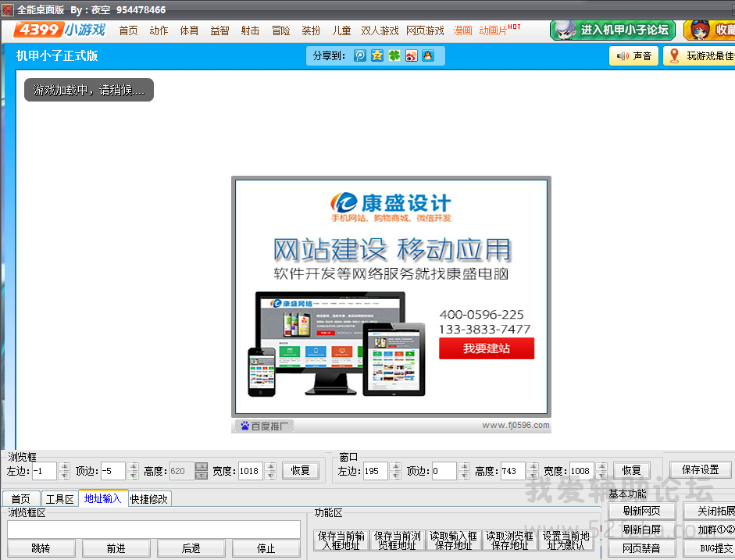The height and width of the screenshot is (560, 735).
Task: Open the 装扮 games category
Action: pos(311,31)
